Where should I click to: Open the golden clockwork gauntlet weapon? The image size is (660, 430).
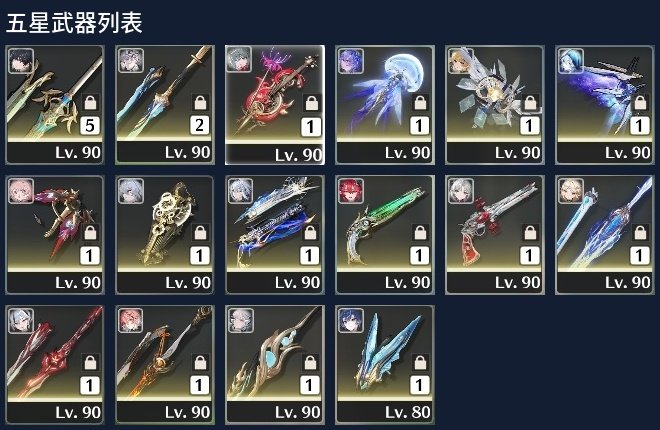pyautogui.click(x=165, y=235)
